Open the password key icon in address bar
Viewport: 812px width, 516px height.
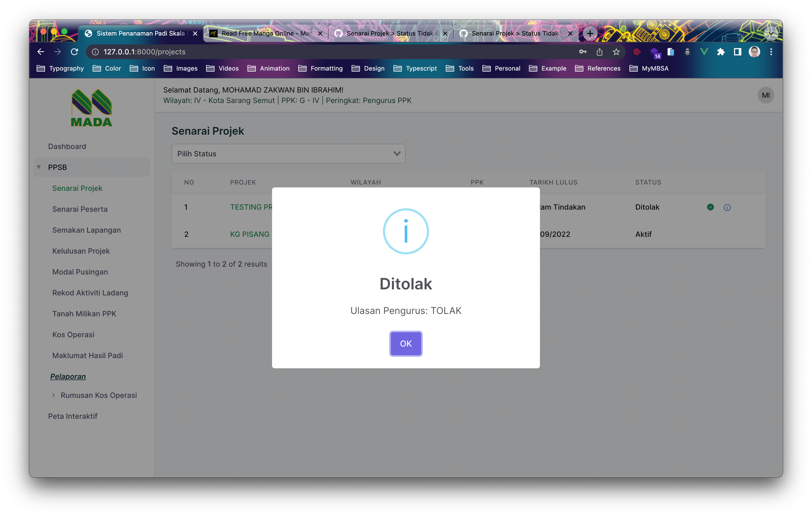(582, 52)
